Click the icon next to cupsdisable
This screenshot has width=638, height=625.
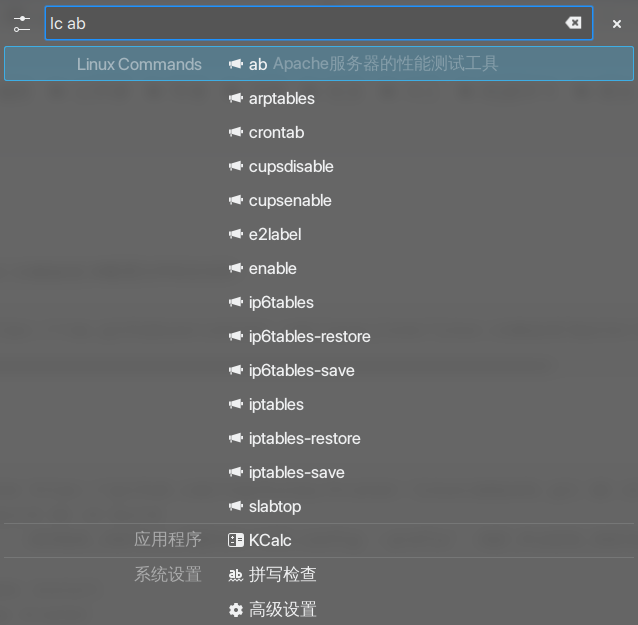[236, 166]
